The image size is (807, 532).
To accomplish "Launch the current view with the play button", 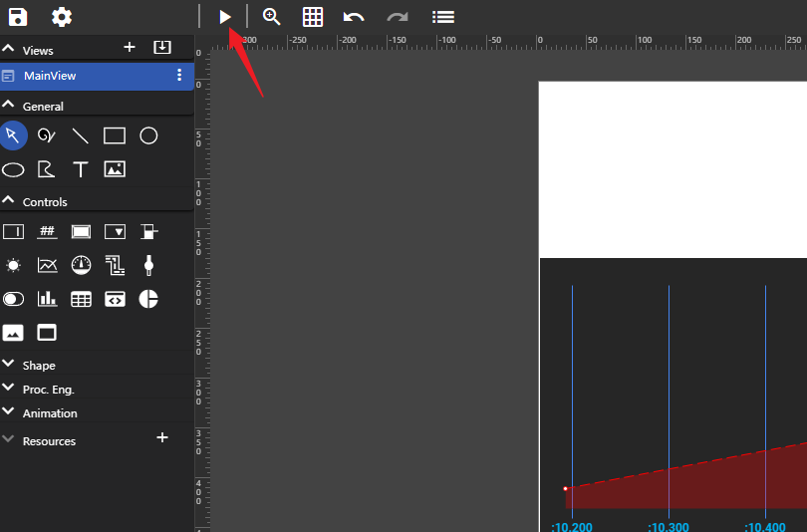I will click(224, 17).
